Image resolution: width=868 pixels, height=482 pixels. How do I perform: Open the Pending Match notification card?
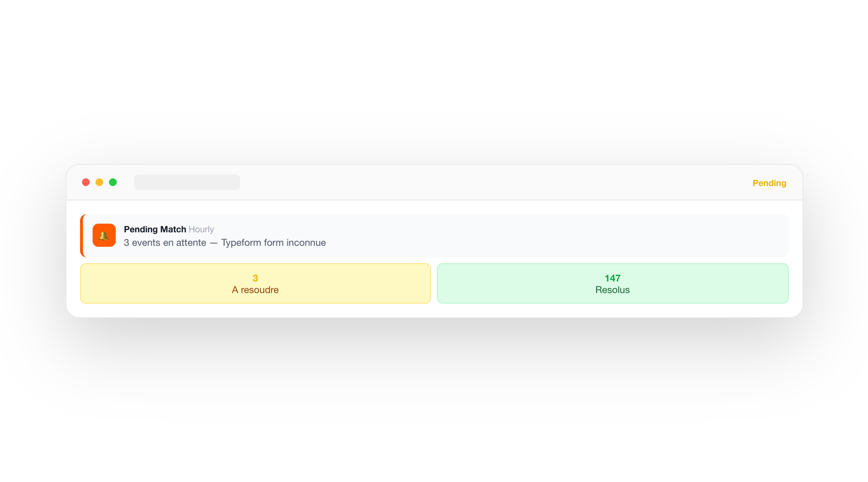pyautogui.click(x=434, y=235)
